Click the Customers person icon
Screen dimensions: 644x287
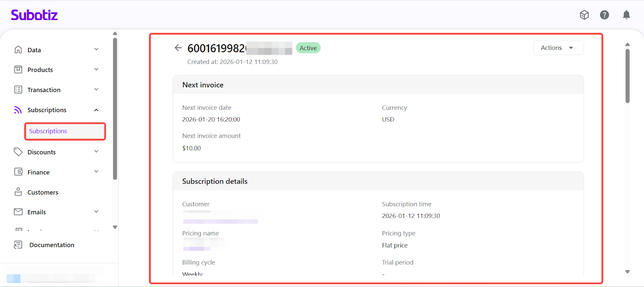point(18,192)
